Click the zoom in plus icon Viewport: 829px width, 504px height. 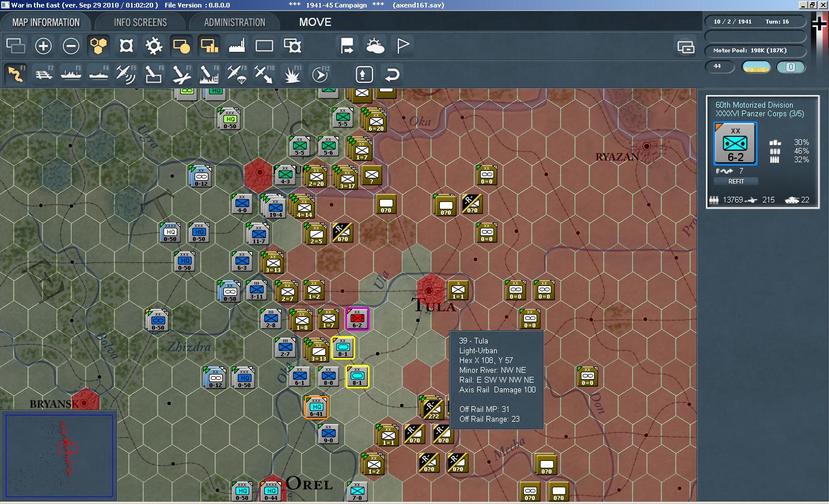(43, 45)
